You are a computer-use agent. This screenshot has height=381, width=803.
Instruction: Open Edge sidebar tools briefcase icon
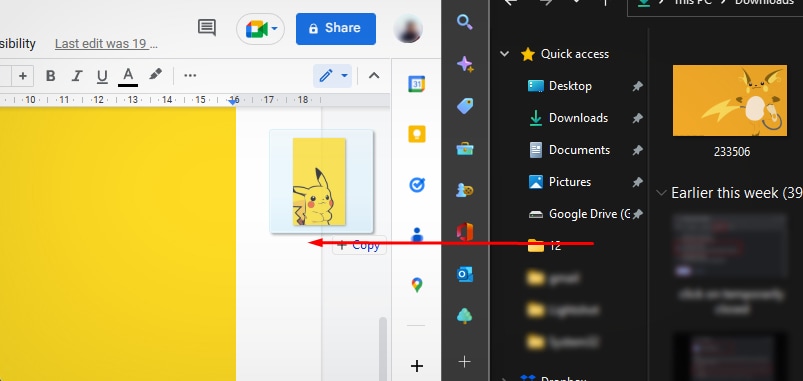pyautogui.click(x=464, y=149)
